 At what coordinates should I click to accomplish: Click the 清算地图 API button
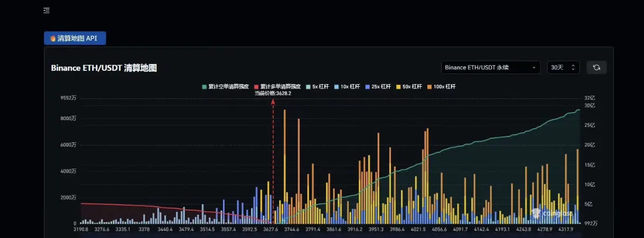[x=75, y=38]
